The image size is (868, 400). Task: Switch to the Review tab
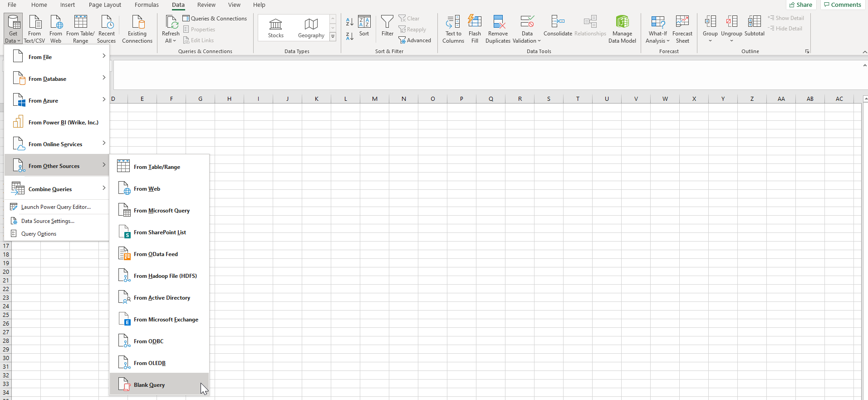(206, 5)
